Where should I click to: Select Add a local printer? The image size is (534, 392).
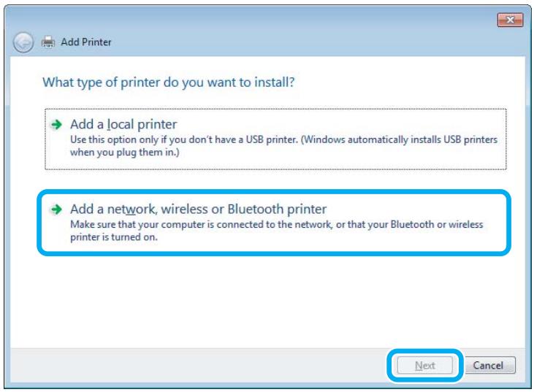pyautogui.click(x=275, y=139)
